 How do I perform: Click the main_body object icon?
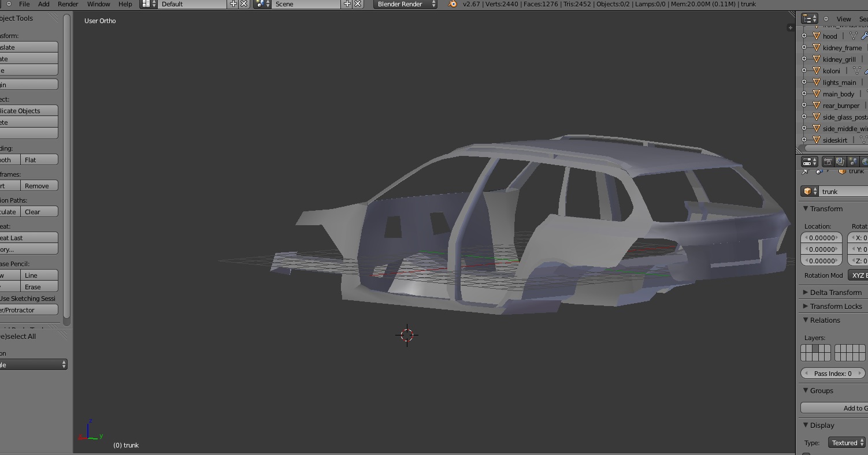click(x=817, y=94)
